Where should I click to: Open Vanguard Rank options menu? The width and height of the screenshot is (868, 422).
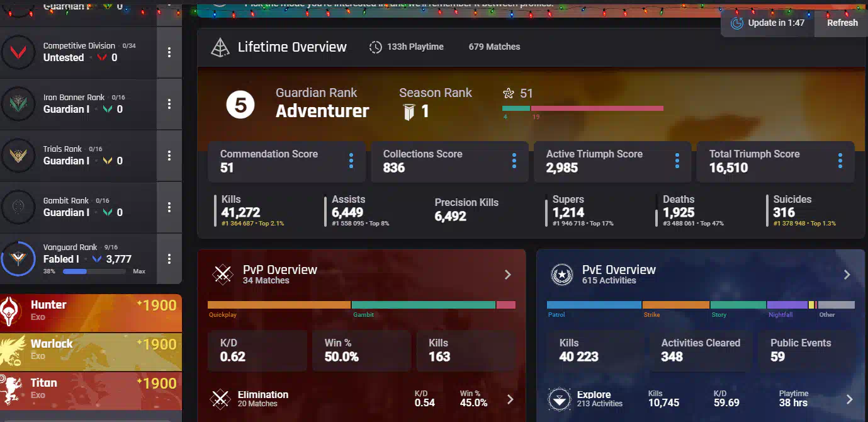coord(169,259)
